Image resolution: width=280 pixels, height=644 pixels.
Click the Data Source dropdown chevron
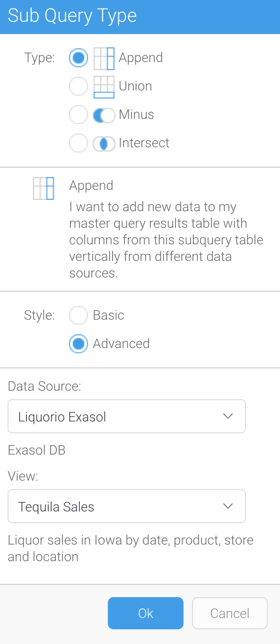point(228,416)
